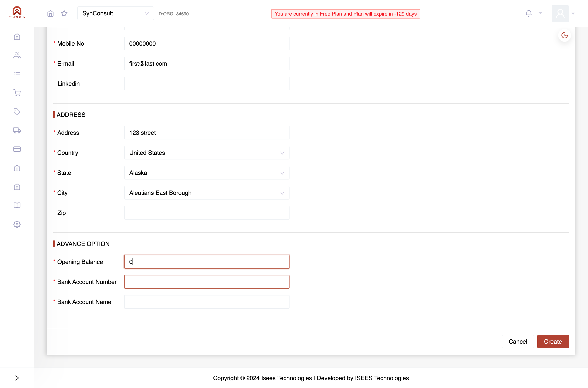Open the SynConsult organization dropdown

115,13
